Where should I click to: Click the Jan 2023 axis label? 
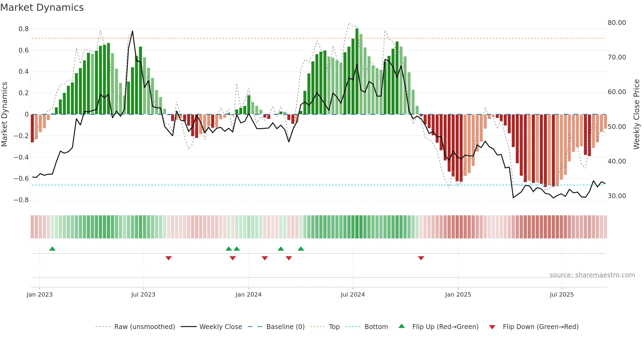[40, 294]
